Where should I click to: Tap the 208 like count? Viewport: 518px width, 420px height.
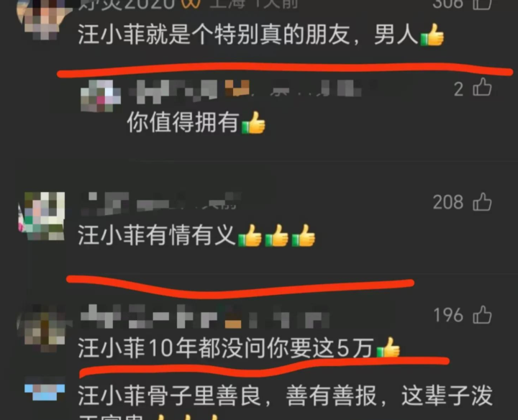pos(448,202)
